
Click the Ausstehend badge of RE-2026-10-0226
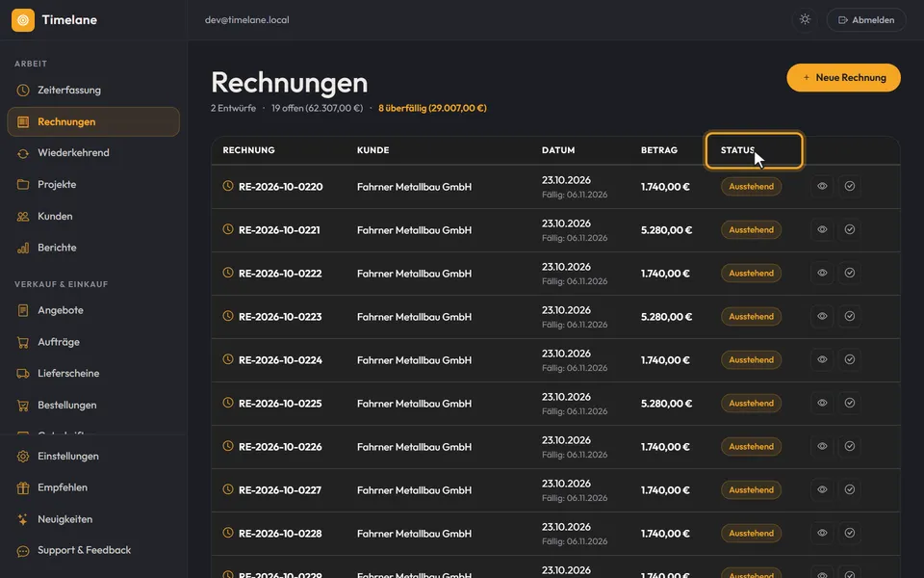point(752,446)
